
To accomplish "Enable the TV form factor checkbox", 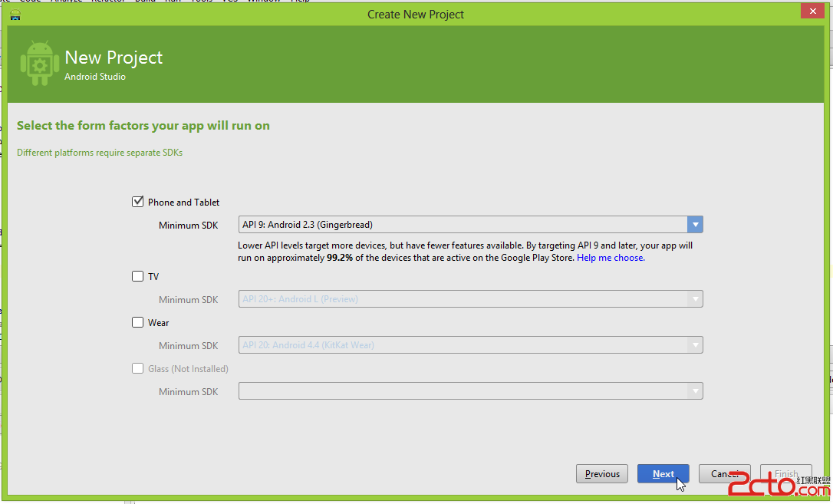I will click(x=138, y=276).
